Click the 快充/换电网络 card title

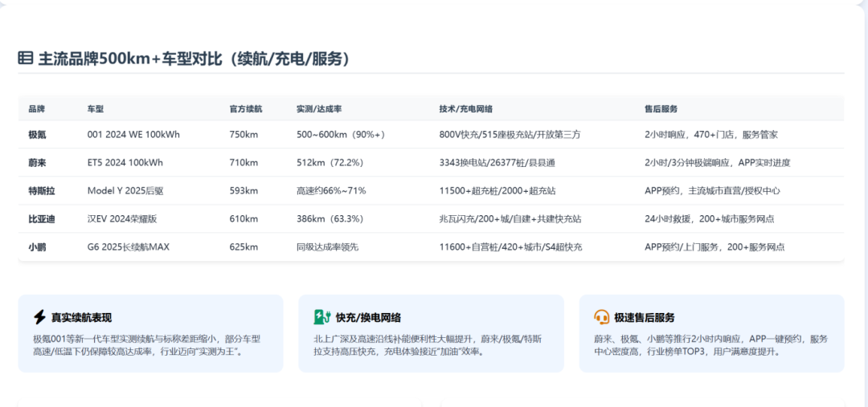[x=368, y=318]
